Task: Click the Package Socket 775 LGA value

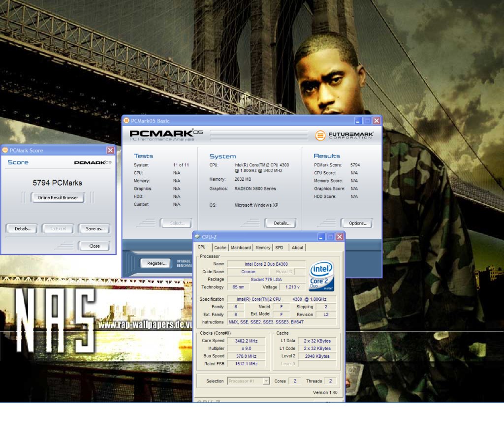Action: (x=266, y=280)
